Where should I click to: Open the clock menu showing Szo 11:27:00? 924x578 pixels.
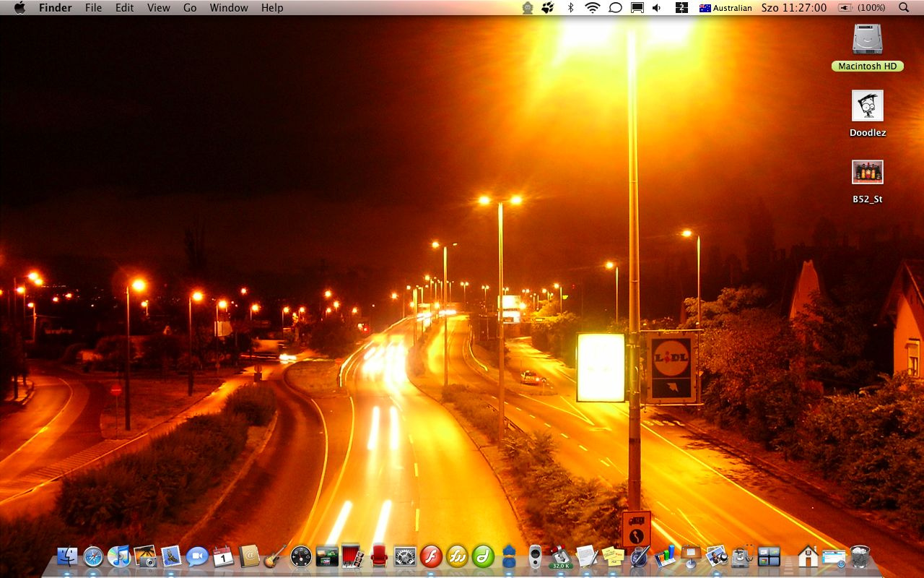coord(794,8)
